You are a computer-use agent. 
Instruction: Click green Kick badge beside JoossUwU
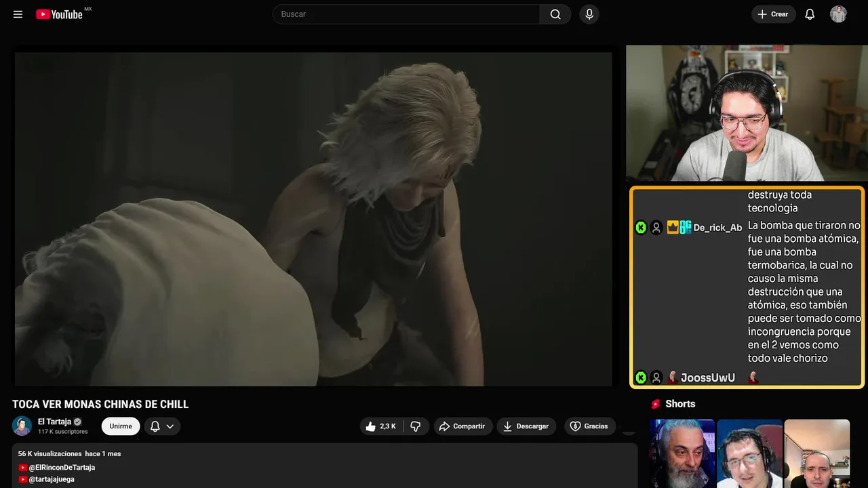[x=641, y=378]
